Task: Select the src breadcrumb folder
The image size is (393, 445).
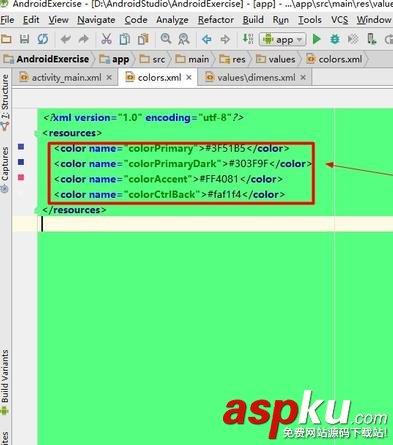Action: click(152, 59)
